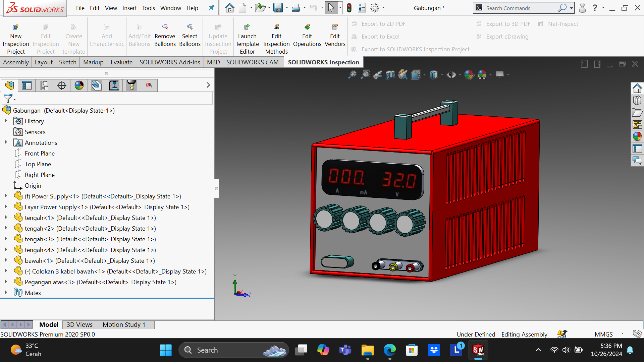Toggle the pin on the menu bar
Image resolution: width=644 pixels, height=362 pixels.
[211, 8]
